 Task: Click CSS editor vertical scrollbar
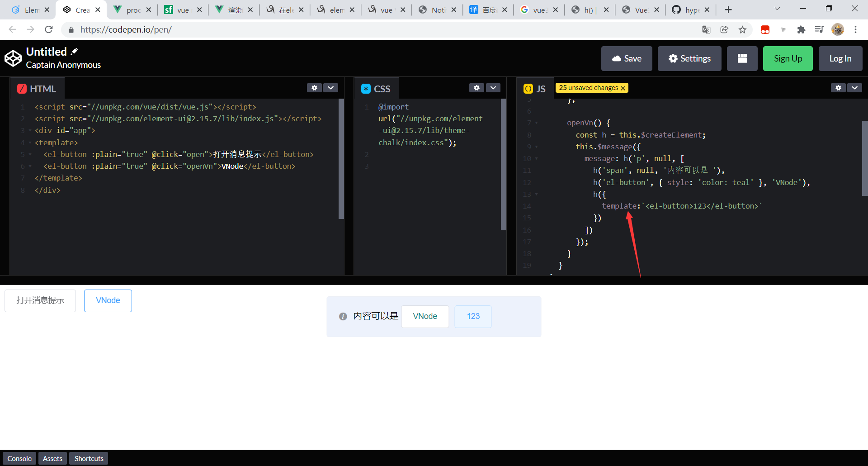(x=504, y=165)
